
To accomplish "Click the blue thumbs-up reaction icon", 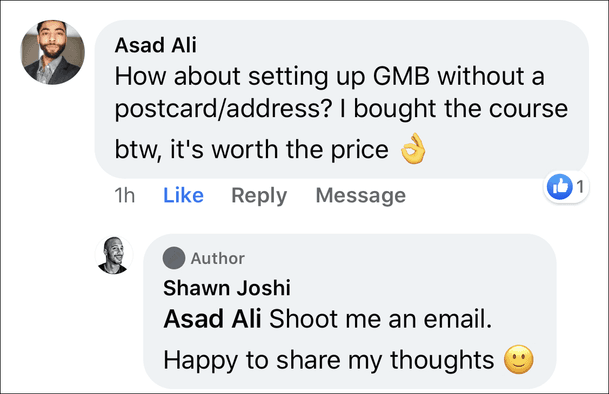I will pos(559,187).
